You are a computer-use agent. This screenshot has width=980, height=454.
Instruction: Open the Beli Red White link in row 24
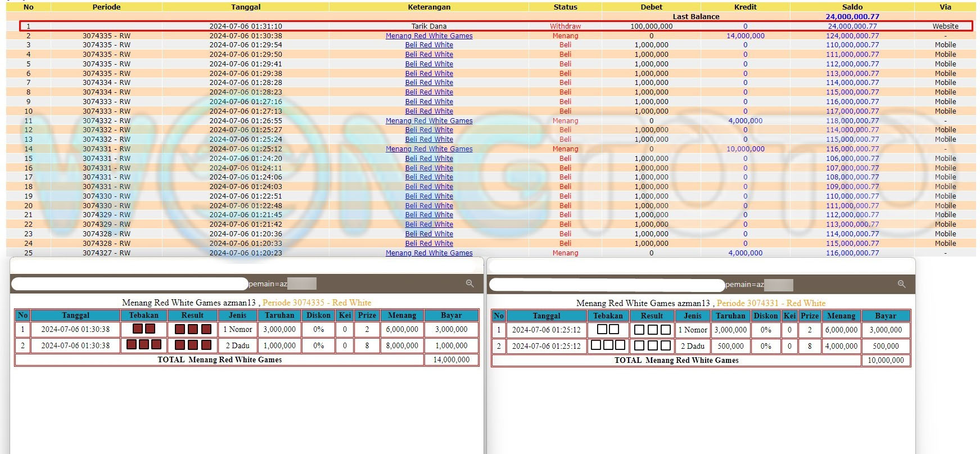pyautogui.click(x=429, y=244)
